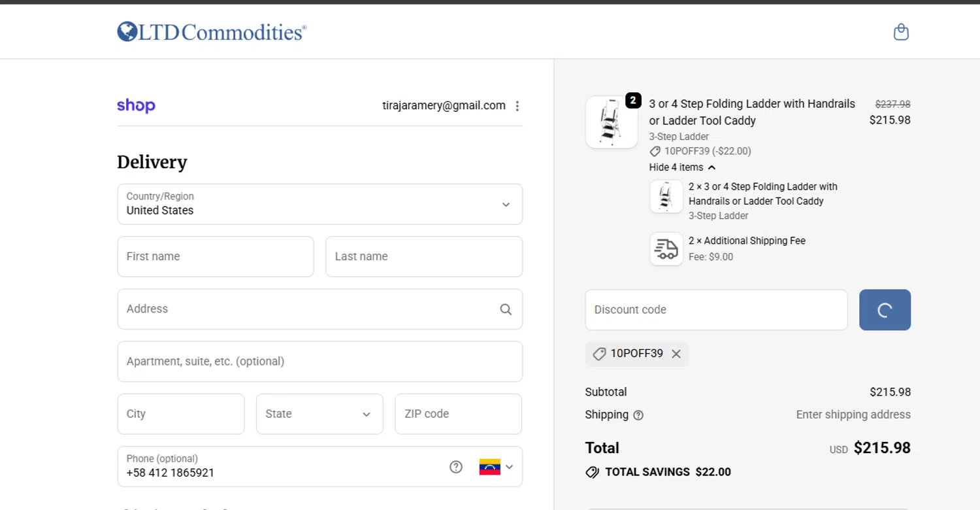Image resolution: width=980 pixels, height=510 pixels.
Task: Click the phone number help icon
Action: pos(456,467)
